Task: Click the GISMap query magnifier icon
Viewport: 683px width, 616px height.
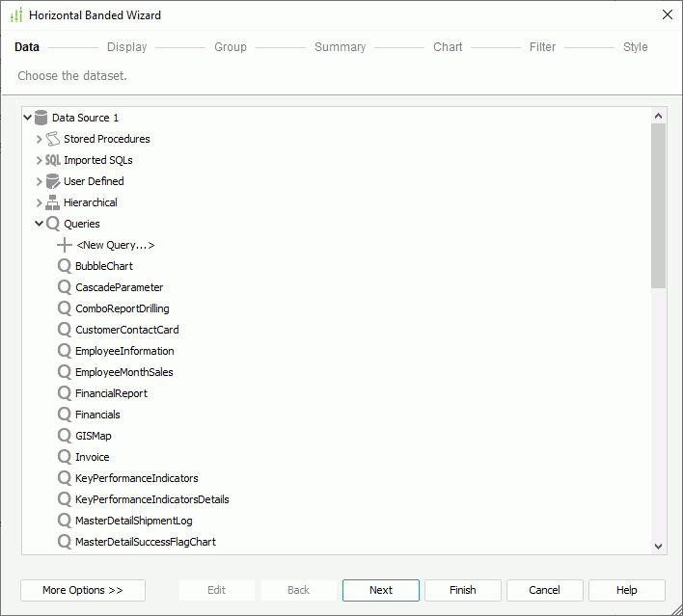Action: pos(65,436)
